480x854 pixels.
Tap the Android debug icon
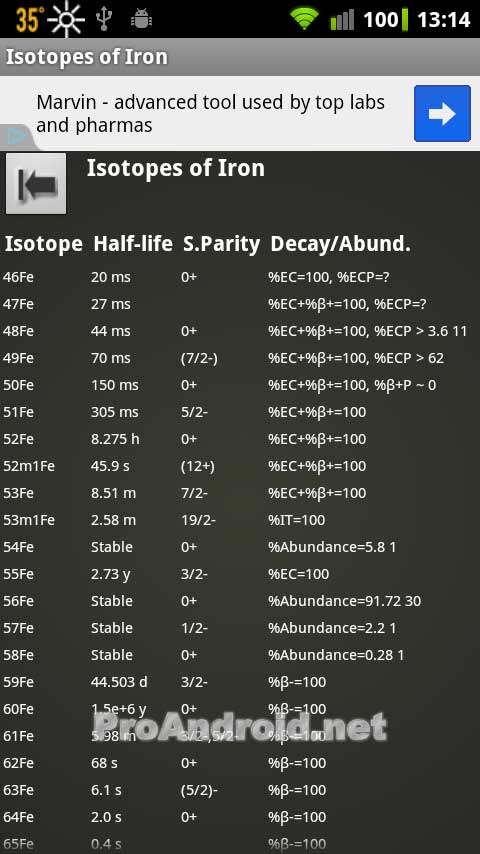141,20
